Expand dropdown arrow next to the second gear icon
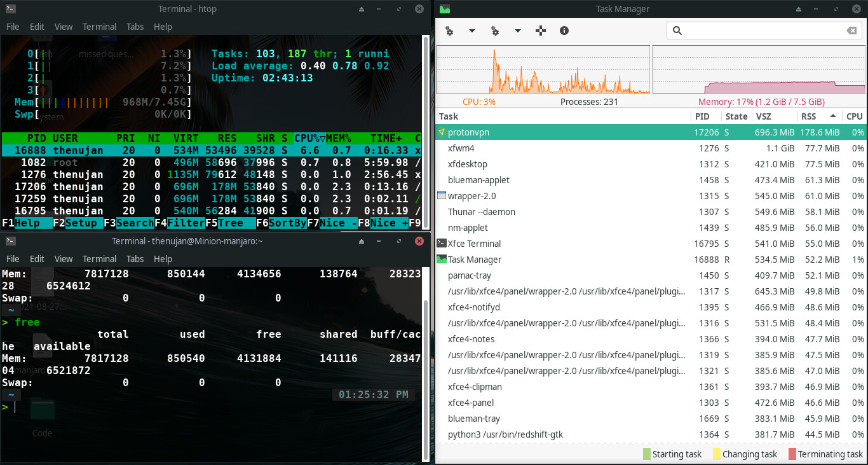868x465 pixels. 517,31
